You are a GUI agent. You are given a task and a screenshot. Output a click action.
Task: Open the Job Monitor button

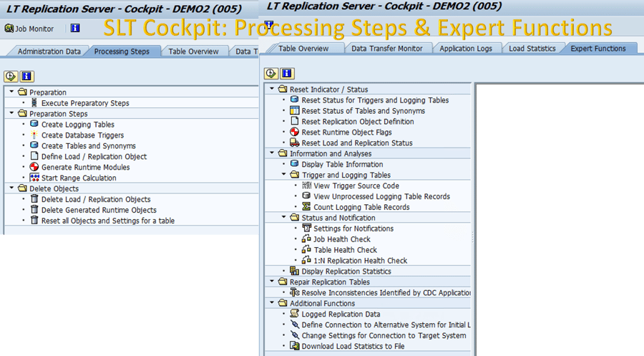(x=29, y=29)
